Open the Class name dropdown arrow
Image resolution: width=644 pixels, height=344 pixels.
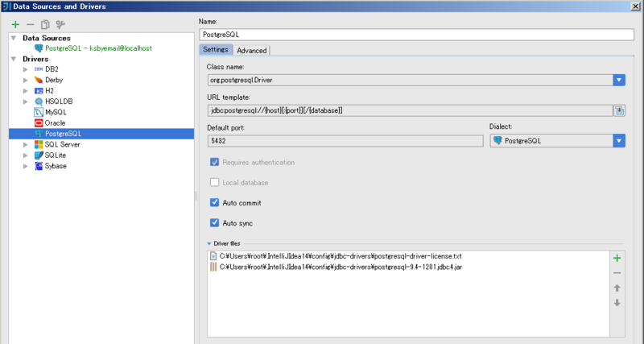619,80
